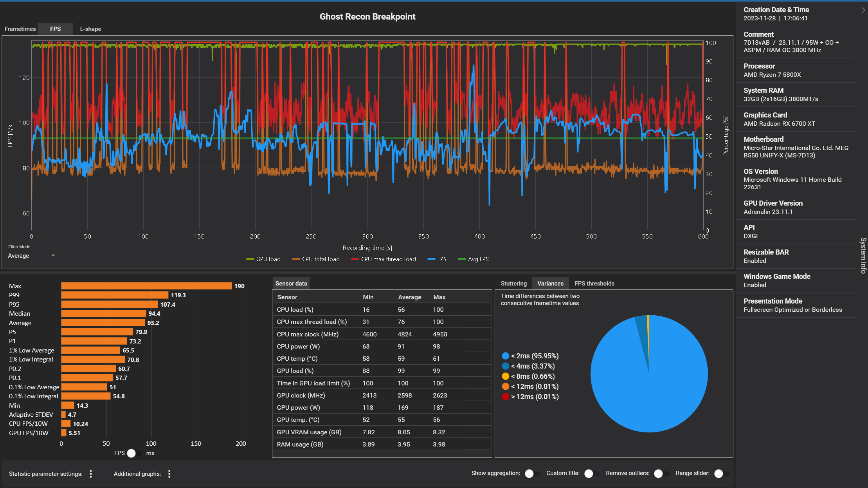Open the Stuttering tab

513,284
